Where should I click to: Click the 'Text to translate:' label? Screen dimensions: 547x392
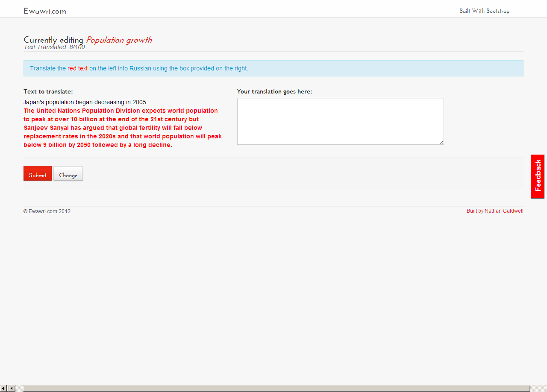click(x=48, y=91)
